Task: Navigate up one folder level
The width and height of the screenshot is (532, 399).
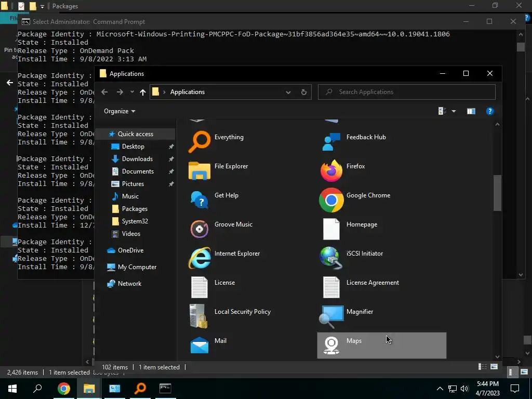Action: tap(142, 92)
